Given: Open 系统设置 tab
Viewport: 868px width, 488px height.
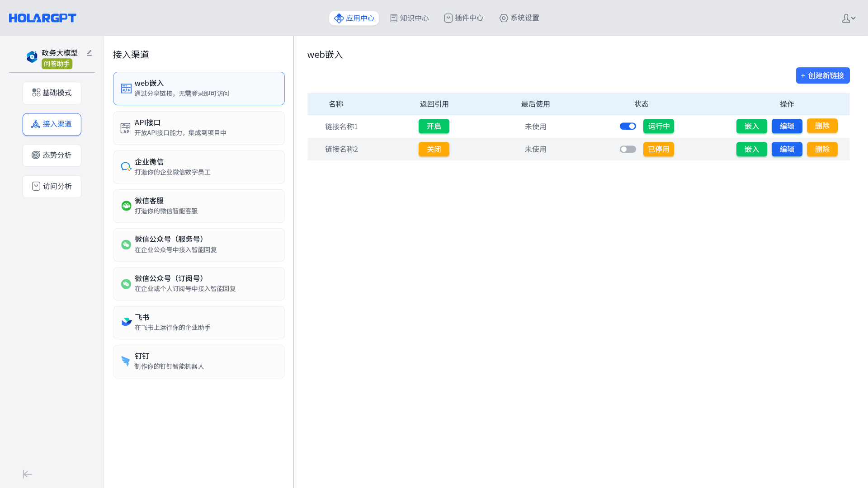Looking at the screenshot, I should pyautogui.click(x=519, y=18).
